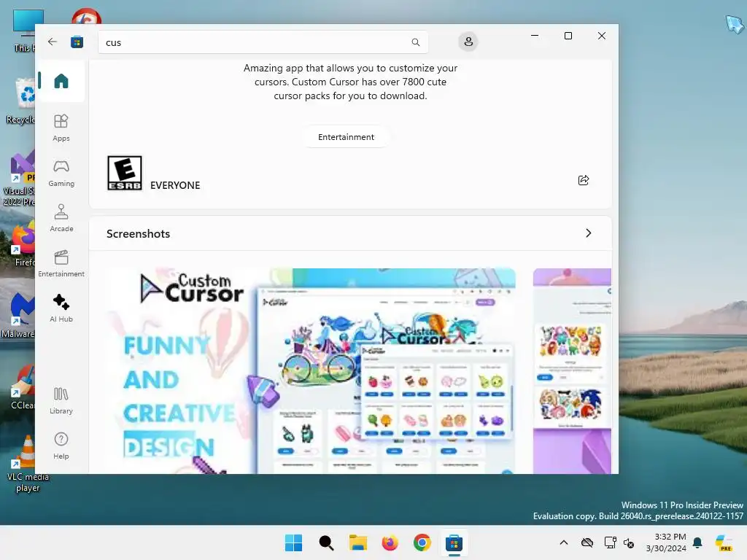Open the user account profile icon
Image resolution: width=747 pixels, height=560 pixels.
click(468, 42)
